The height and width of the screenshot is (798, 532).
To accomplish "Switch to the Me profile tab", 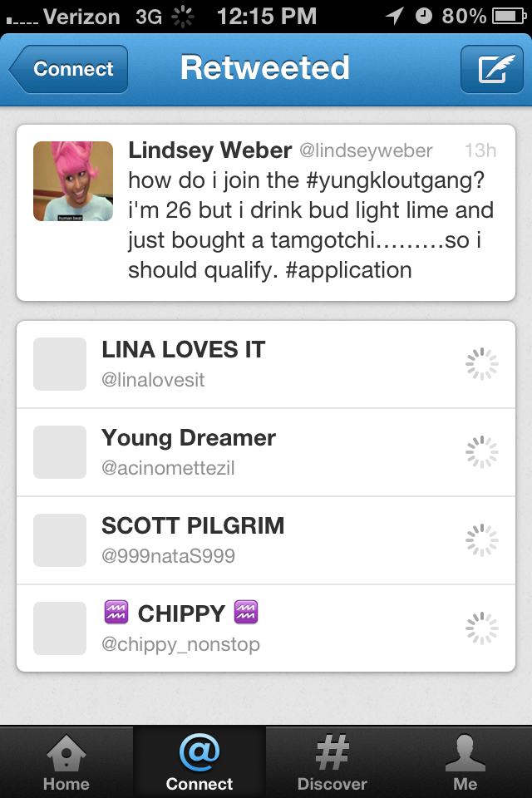I will point(465,762).
